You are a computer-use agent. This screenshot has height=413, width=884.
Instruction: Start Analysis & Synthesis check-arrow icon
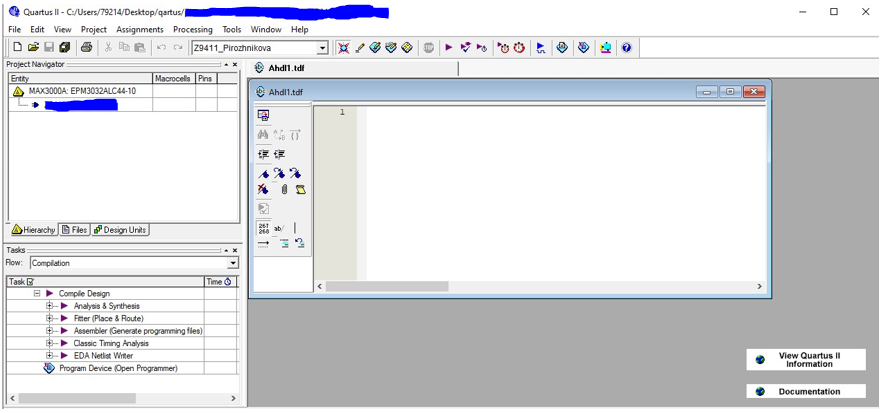(x=465, y=48)
